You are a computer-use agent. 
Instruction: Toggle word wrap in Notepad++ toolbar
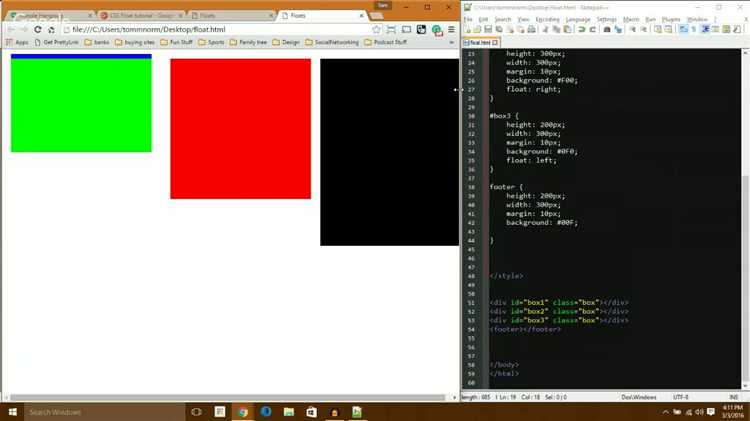(683, 29)
